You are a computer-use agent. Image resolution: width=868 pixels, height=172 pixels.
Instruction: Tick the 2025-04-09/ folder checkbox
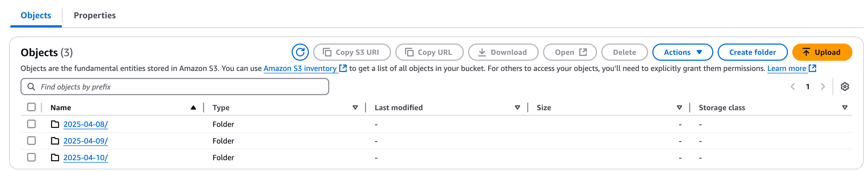coord(31,141)
